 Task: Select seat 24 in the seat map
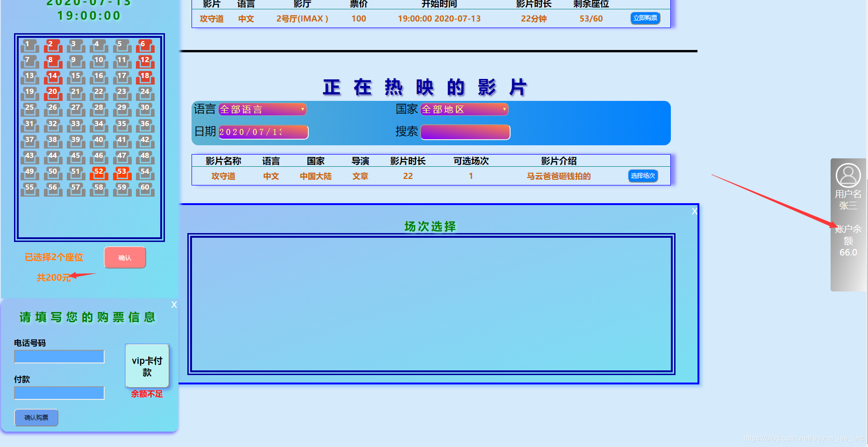145,93
